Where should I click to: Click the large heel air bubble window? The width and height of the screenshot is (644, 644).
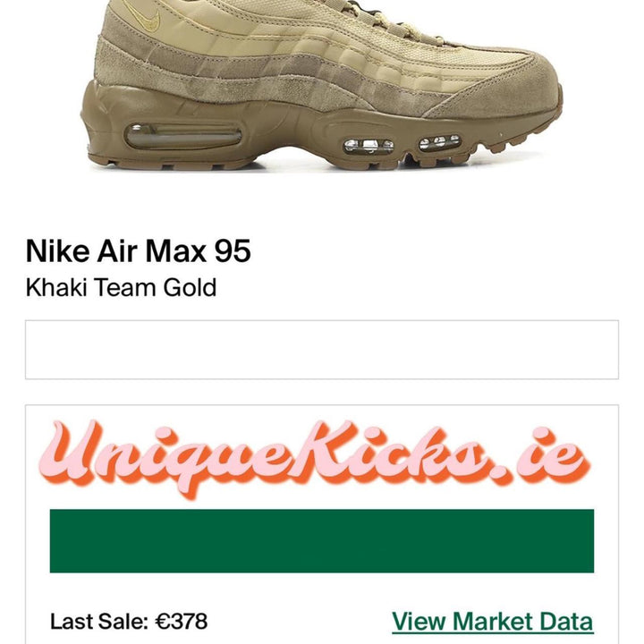[183, 136]
